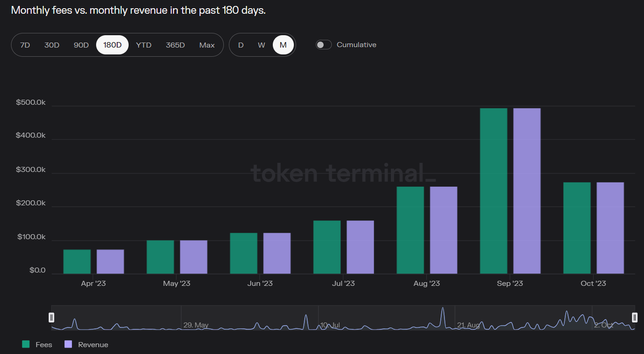Hide the Revenue series via legend label

(x=93, y=344)
